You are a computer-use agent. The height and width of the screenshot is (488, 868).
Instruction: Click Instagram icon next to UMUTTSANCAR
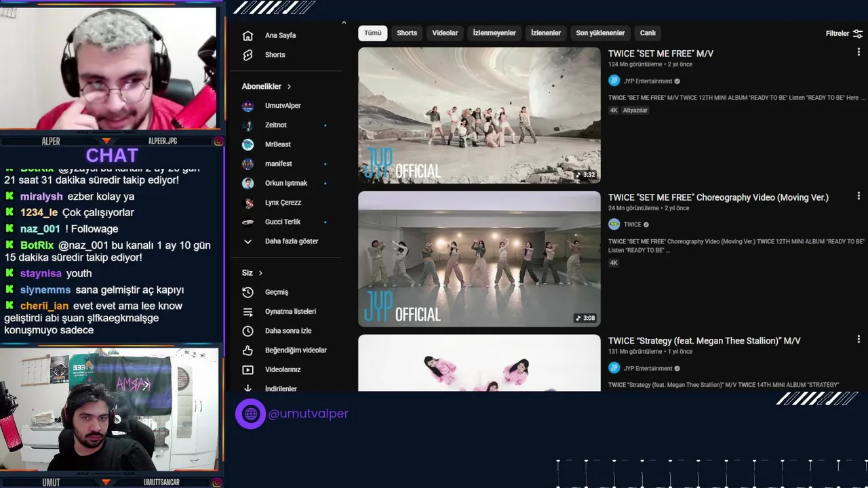[x=218, y=483]
